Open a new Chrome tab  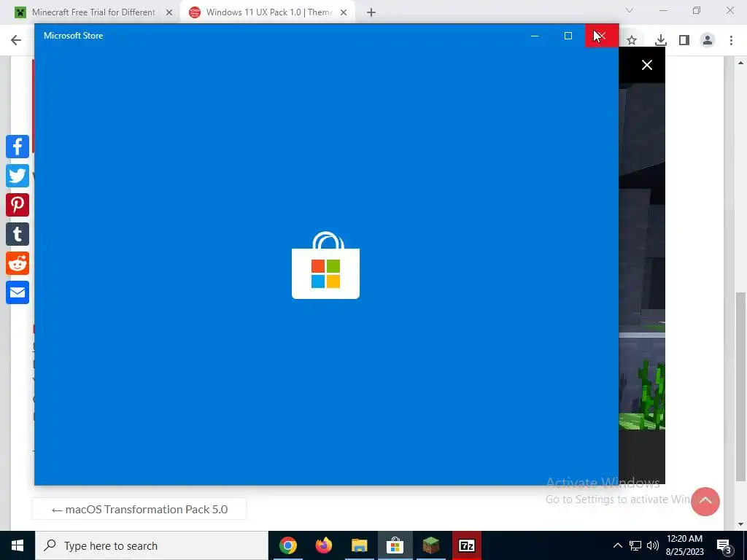(371, 12)
